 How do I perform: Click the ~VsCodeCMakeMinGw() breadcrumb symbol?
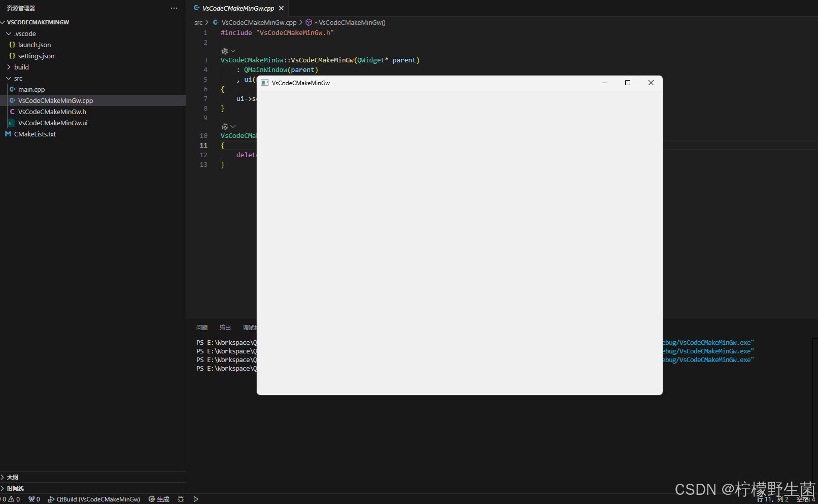(x=350, y=23)
